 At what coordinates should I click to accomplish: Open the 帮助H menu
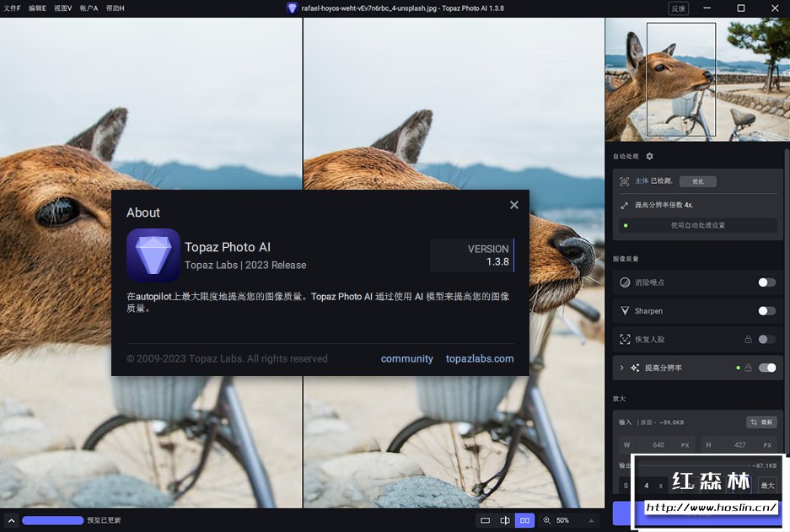point(115,8)
